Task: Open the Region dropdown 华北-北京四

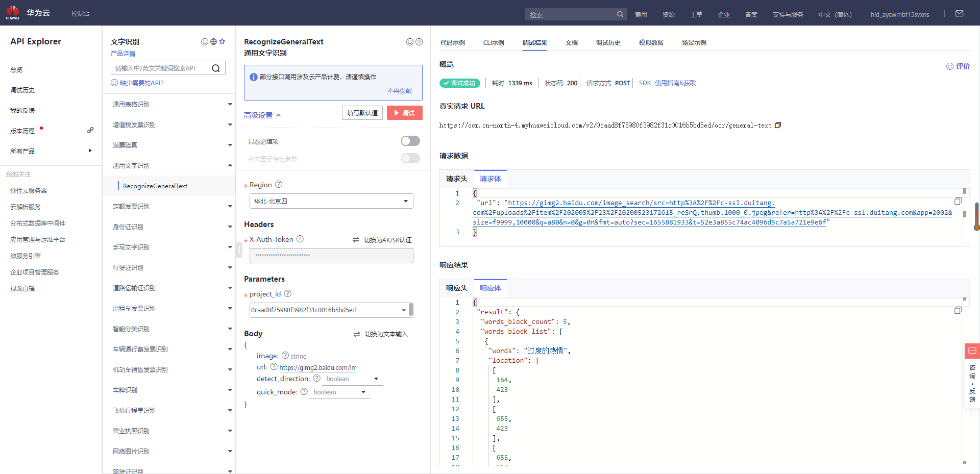Action: tap(331, 201)
